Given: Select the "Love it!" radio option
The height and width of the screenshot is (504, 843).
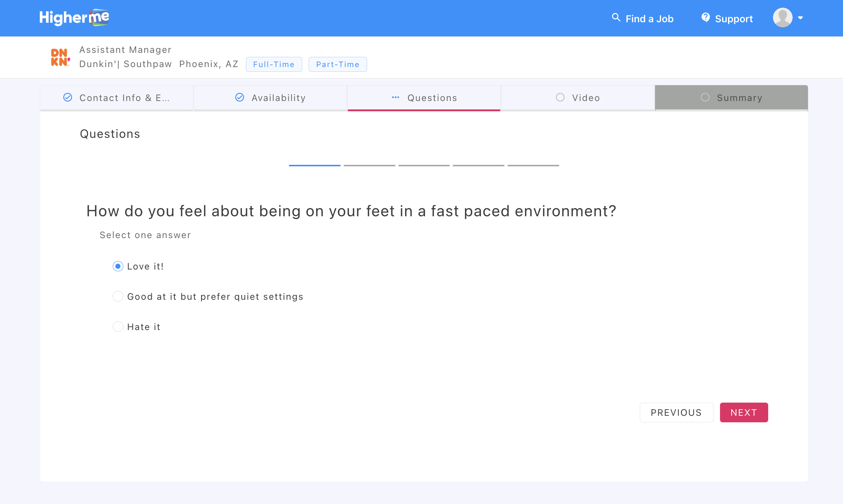Looking at the screenshot, I should coord(118,266).
